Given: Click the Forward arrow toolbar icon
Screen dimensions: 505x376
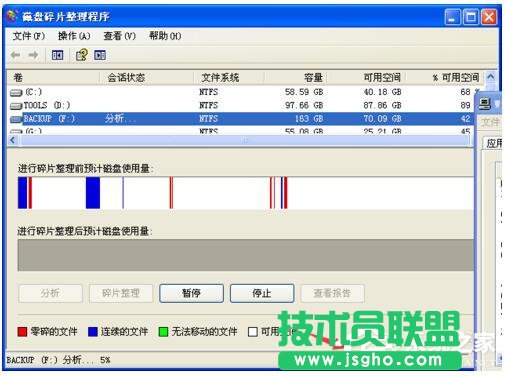Looking at the screenshot, I should (x=33, y=55).
